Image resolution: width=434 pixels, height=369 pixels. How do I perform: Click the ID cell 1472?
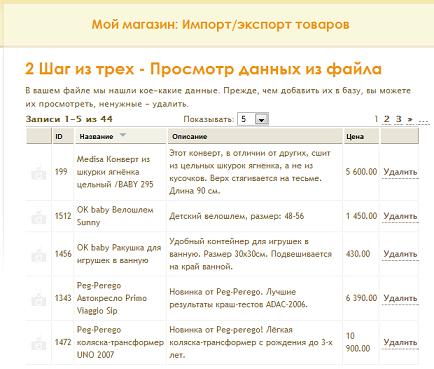pos(63,342)
